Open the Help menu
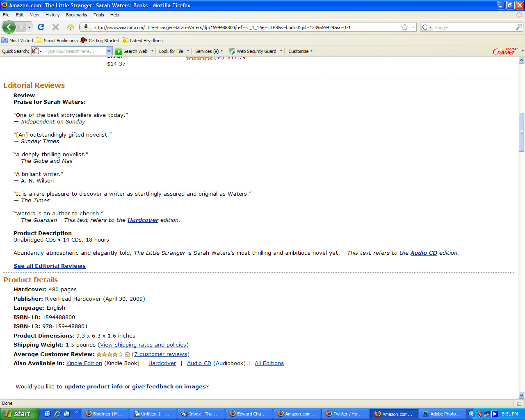Viewport: 525px width, 420px height. click(x=115, y=15)
